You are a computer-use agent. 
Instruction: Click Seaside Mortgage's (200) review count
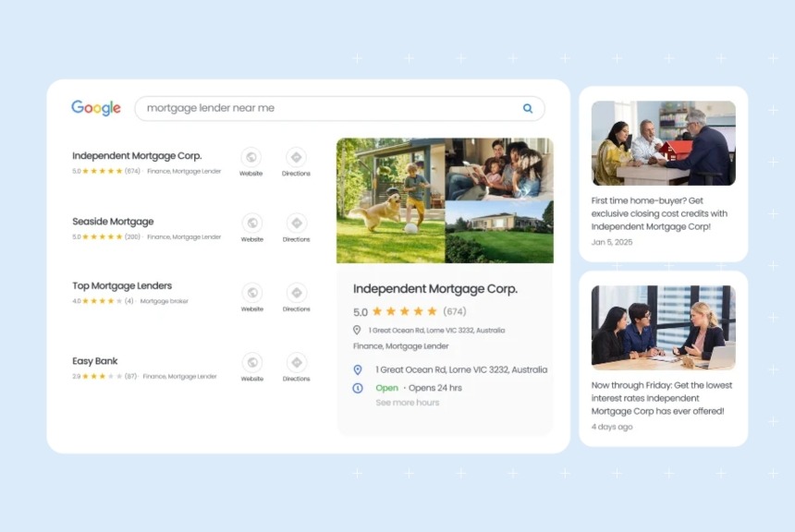(x=132, y=236)
